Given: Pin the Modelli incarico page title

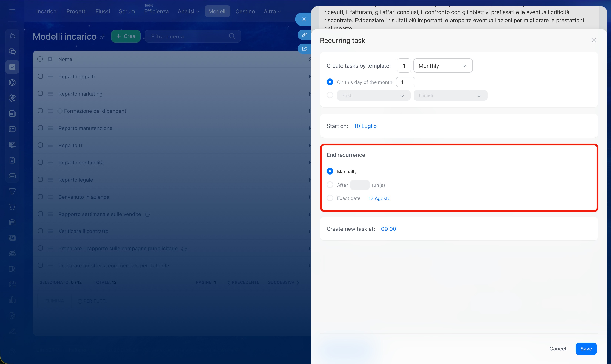Looking at the screenshot, I should [x=103, y=37].
